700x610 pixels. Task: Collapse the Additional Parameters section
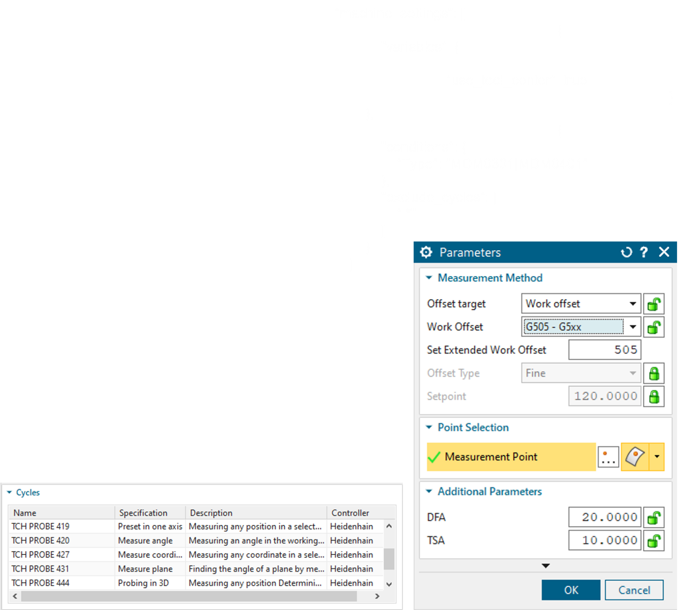tap(429, 491)
